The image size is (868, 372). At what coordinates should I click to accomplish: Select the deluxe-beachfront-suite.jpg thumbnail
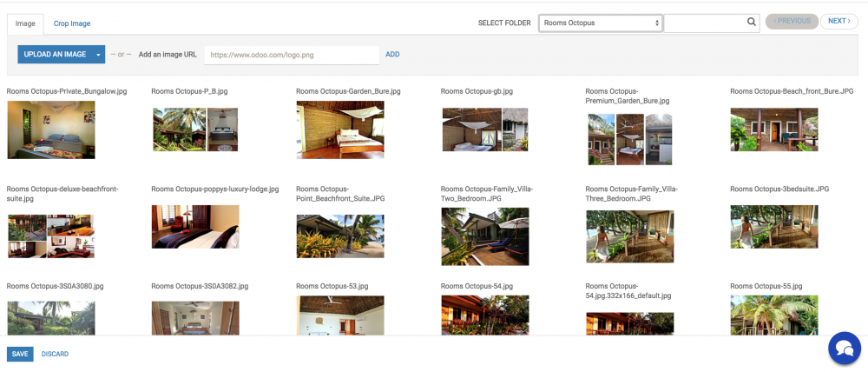(x=51, y=236)
